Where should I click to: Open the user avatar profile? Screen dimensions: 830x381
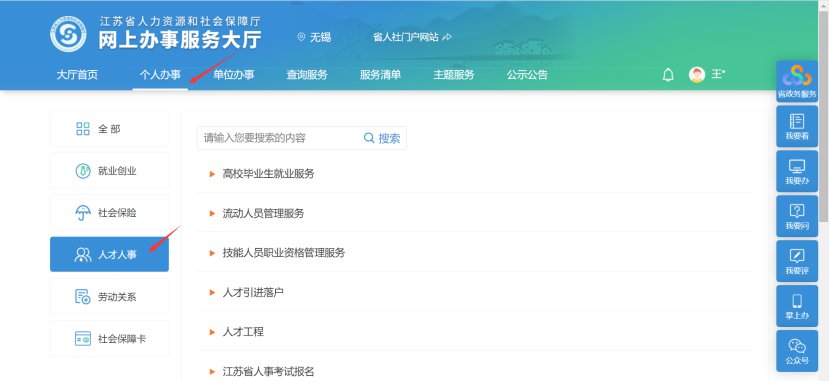[x=697, y=75]
